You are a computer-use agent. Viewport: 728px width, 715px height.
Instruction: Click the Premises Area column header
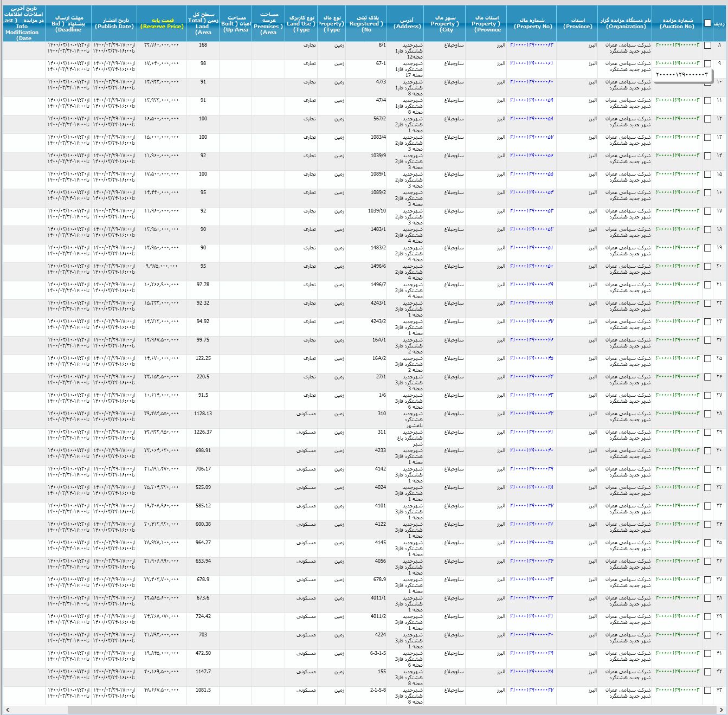point(268,23)
